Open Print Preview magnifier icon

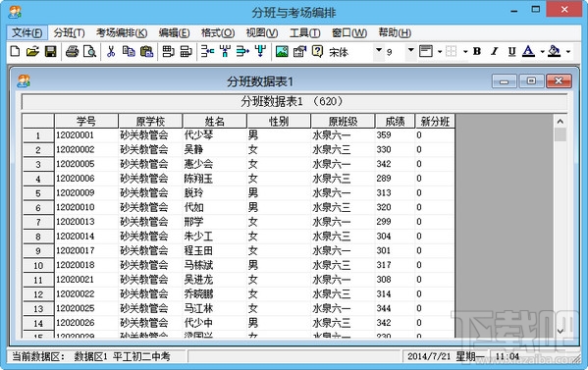[x=89, y=51]
